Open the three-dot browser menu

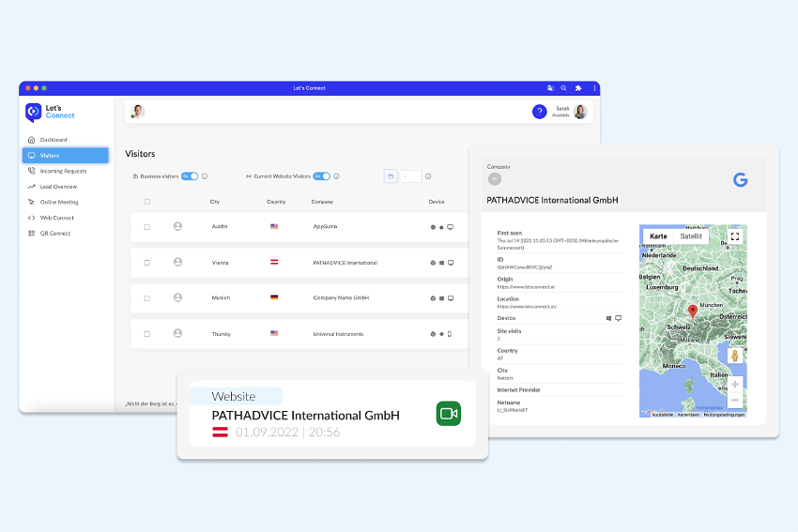click(593, 88)
